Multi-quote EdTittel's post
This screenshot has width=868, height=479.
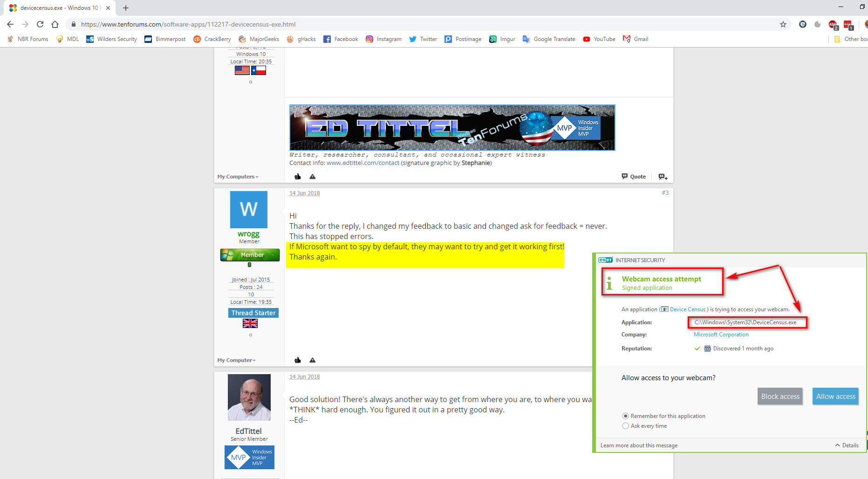pyautogui.click(x=663, y=177)
